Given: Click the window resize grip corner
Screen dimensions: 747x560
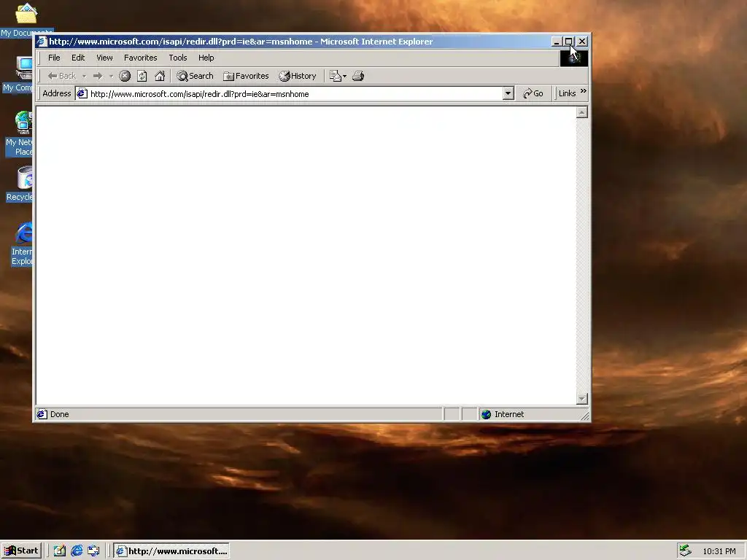Looking at the screenshot, I should [584, 416].
